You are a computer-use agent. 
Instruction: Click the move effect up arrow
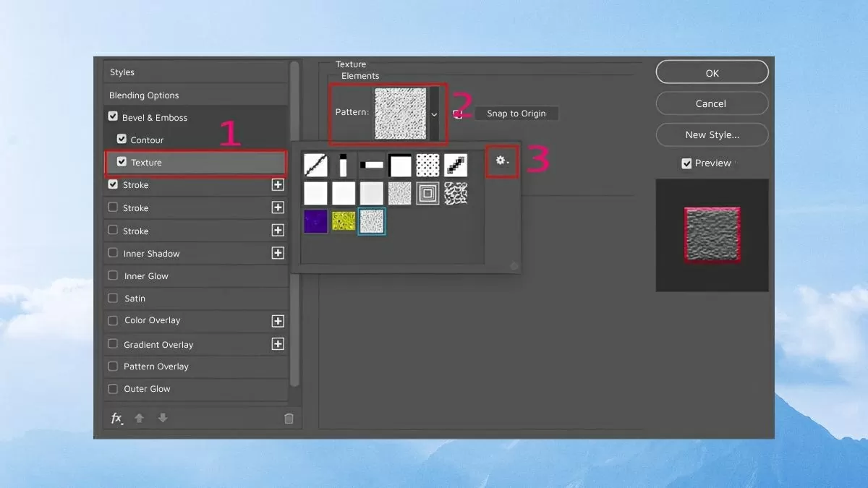click(x=140, y=419)
